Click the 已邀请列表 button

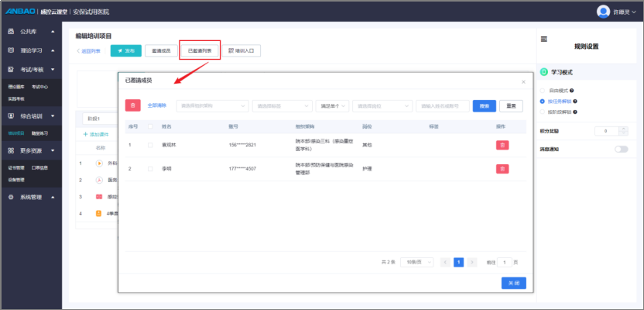click(x=200, y=50)
